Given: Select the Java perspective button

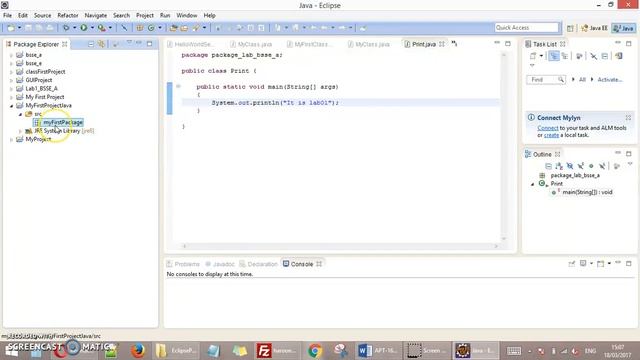Looking at the screenshot, I should point(624,28).
